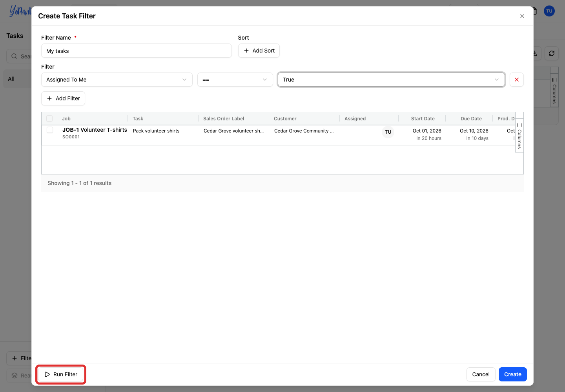Open the TU user avatar menu
Viewport: 565px width, 392px height.
(549, 11)
